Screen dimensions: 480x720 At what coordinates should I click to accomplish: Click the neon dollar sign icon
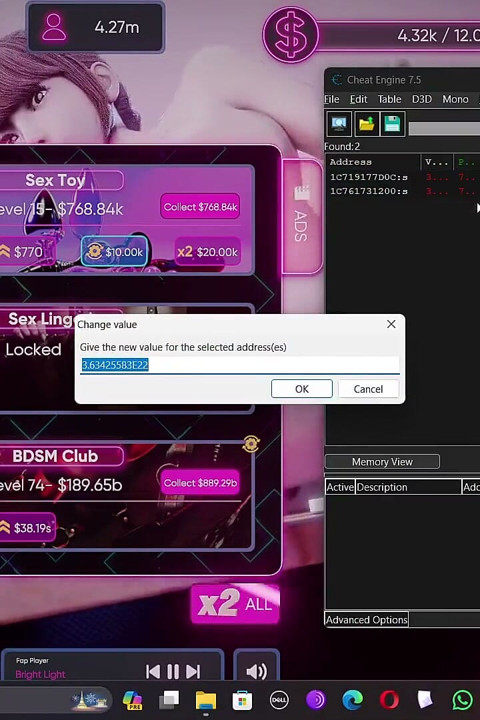(291, 35)
